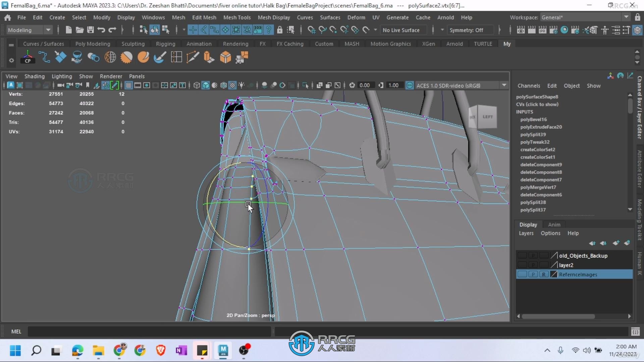The width and height of the screenshot is (644, 362).
Task: Click the lock selection padlock icon
Action: [280, 30]
